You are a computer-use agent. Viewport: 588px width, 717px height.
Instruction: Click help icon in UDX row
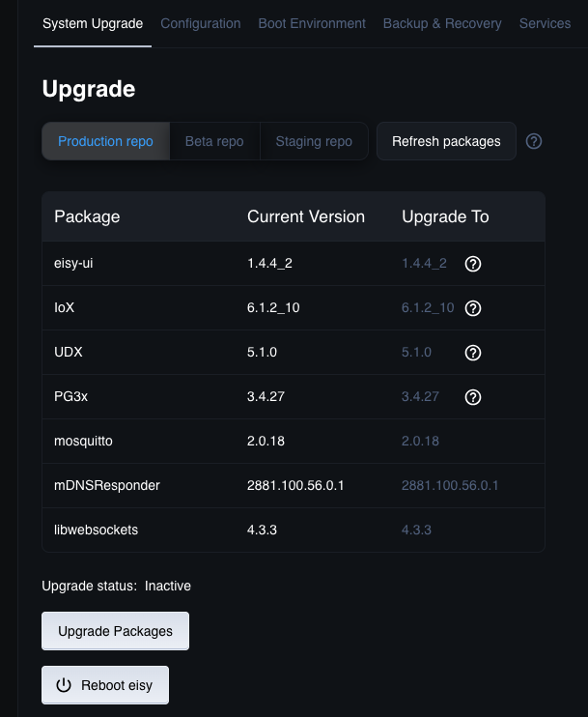click(473, 353)
